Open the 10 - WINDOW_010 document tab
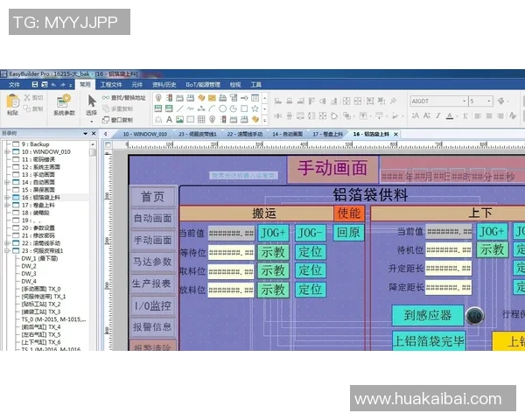This screenshot has height=420, width=525. 145,134
